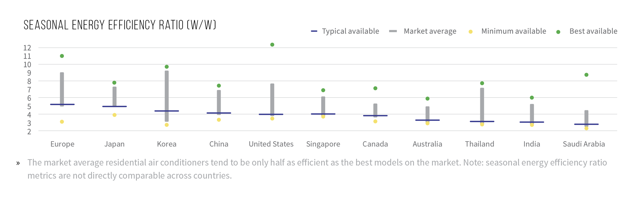Click the Singapore axis label
The image size is (644, 204).
(323, 144)
